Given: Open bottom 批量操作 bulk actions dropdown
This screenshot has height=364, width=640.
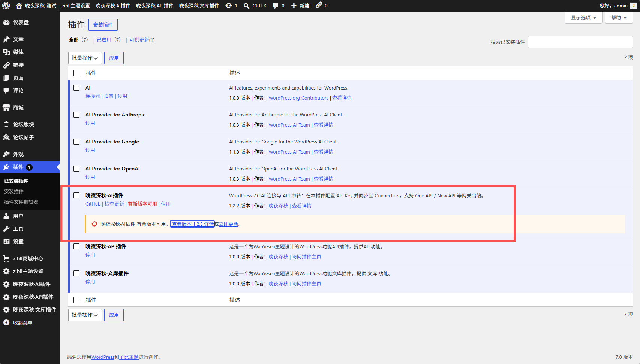Looking at the screenshot, I should (85, 315).
